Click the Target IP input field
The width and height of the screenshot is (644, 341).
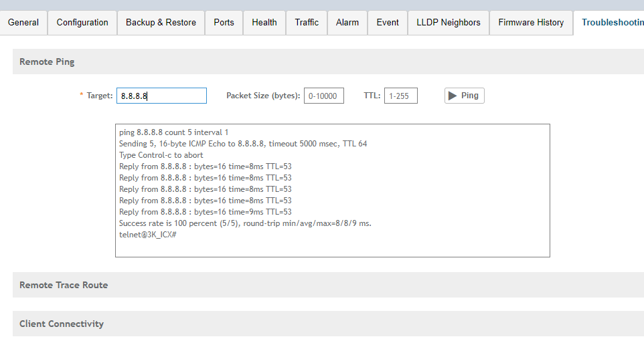pos(161,96)
